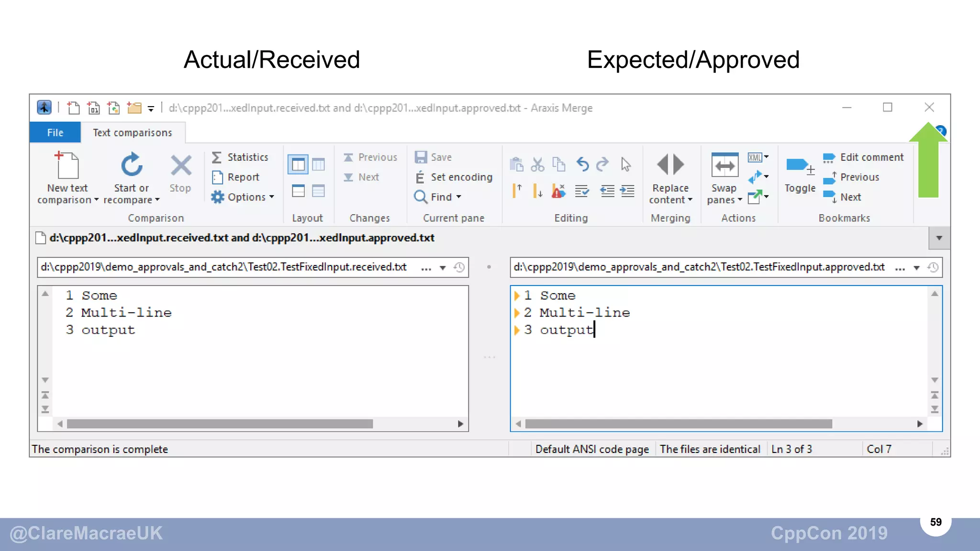This screenshot has width=980, height=551.
Task: Go to Next change
Action: pyautogui.click(x=362, y=177)
